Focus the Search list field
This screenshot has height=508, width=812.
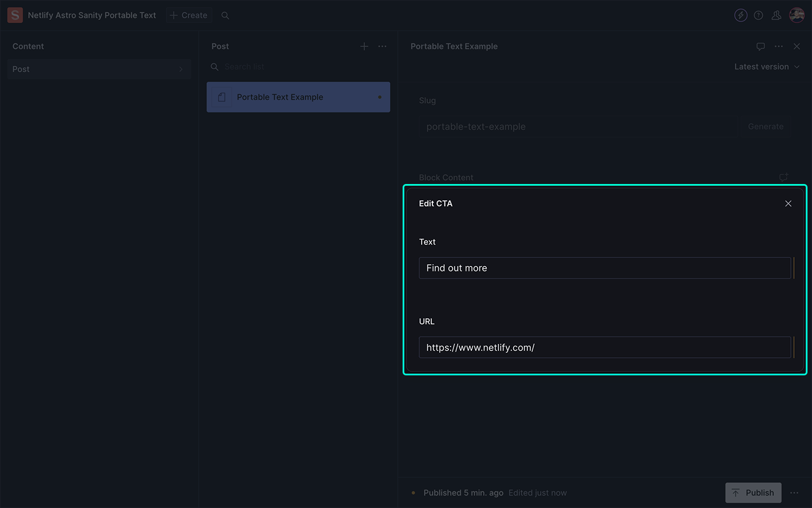[299, 67]
